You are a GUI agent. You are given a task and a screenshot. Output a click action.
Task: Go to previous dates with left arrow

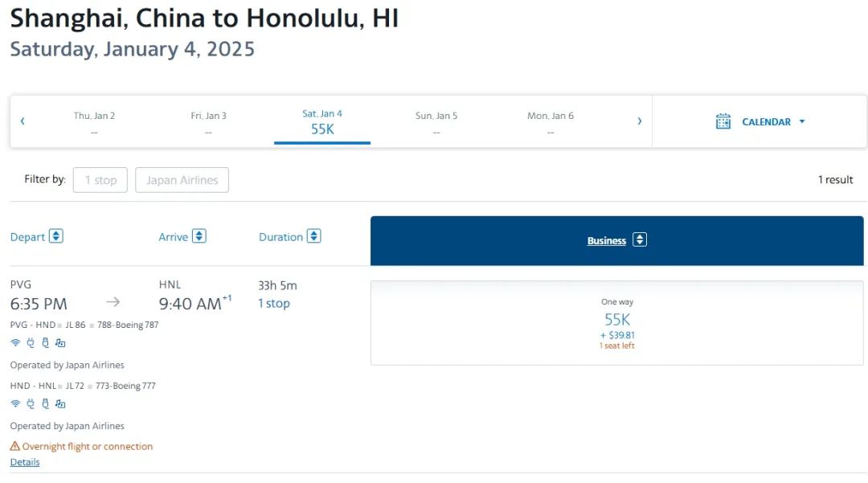(x=23, y=121)
